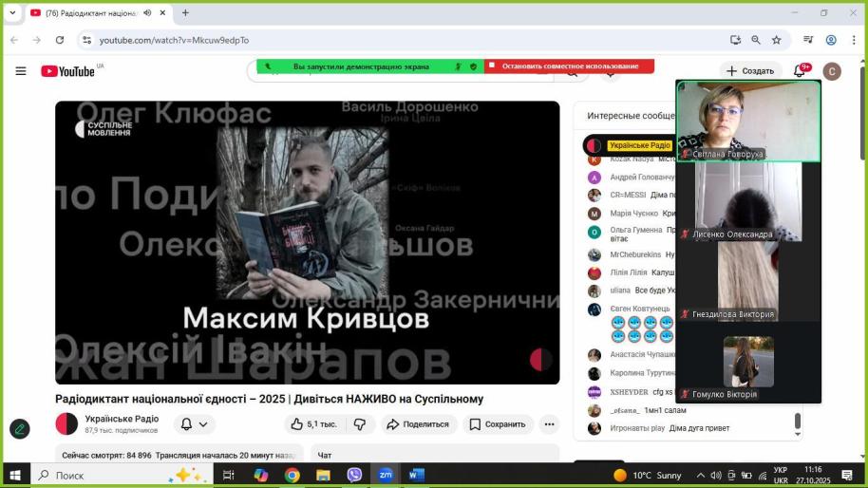Select the YouTube Радіодиктант browser tab
This screenshot has width=868, height=488.
coord(90,13)
